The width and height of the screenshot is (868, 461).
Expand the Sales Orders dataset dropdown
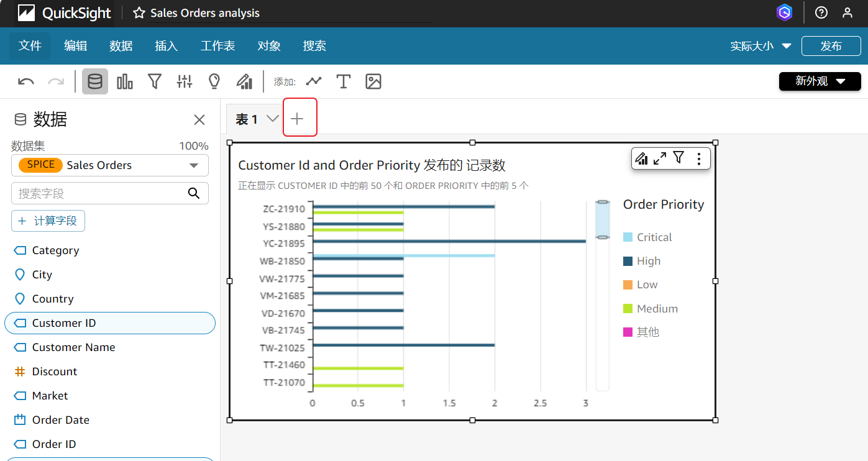pyautogui.click(x=194, y=165)
